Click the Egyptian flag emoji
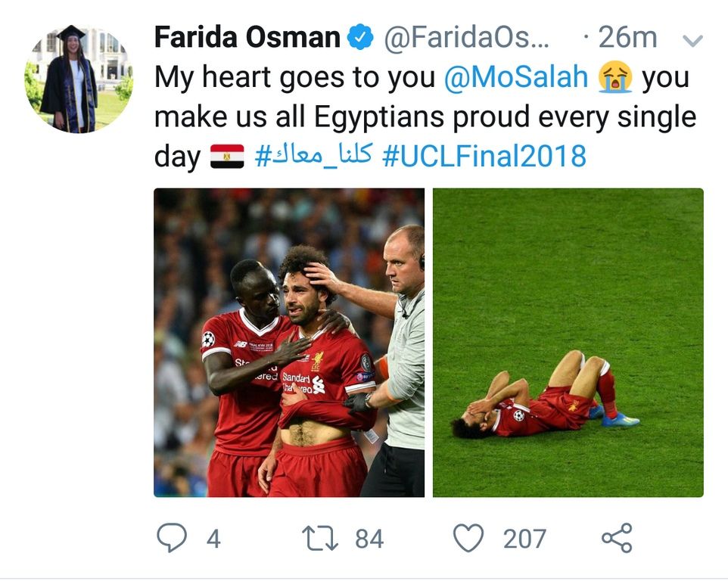 click(x=227, y=157)
